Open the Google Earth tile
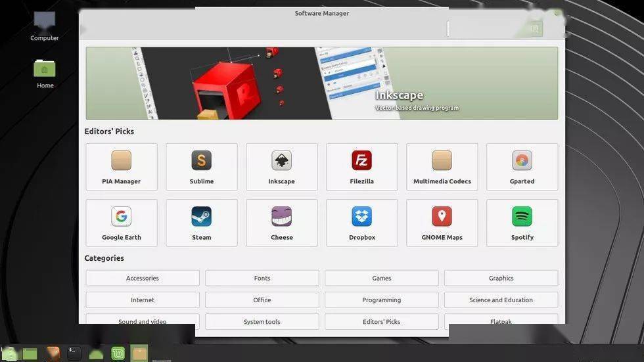Viewport: 644px width, 362px height. coord(121,223)
